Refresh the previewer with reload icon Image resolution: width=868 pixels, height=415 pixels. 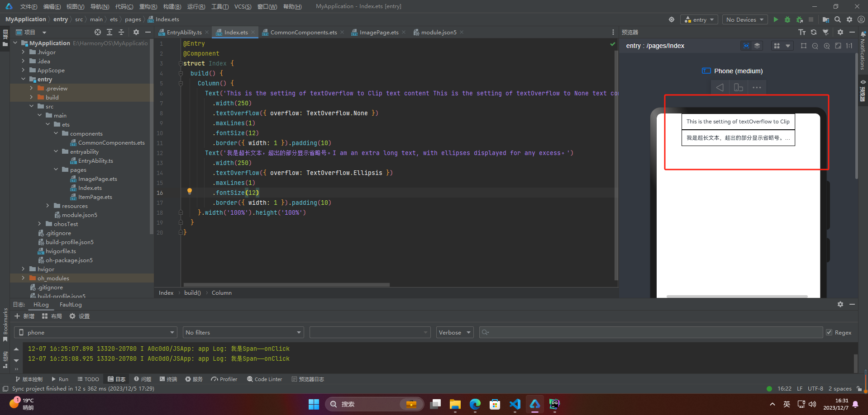pos(814,32)
